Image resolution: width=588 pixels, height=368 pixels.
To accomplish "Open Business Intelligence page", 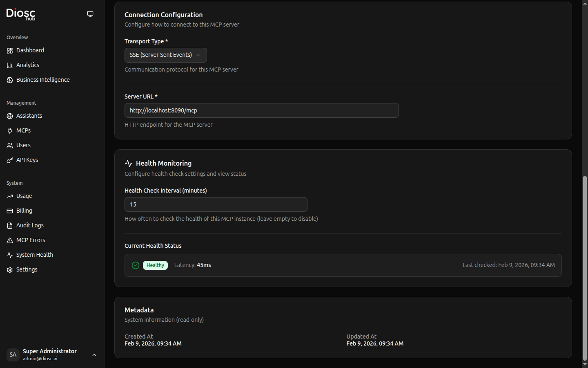I will click(43, 80).
